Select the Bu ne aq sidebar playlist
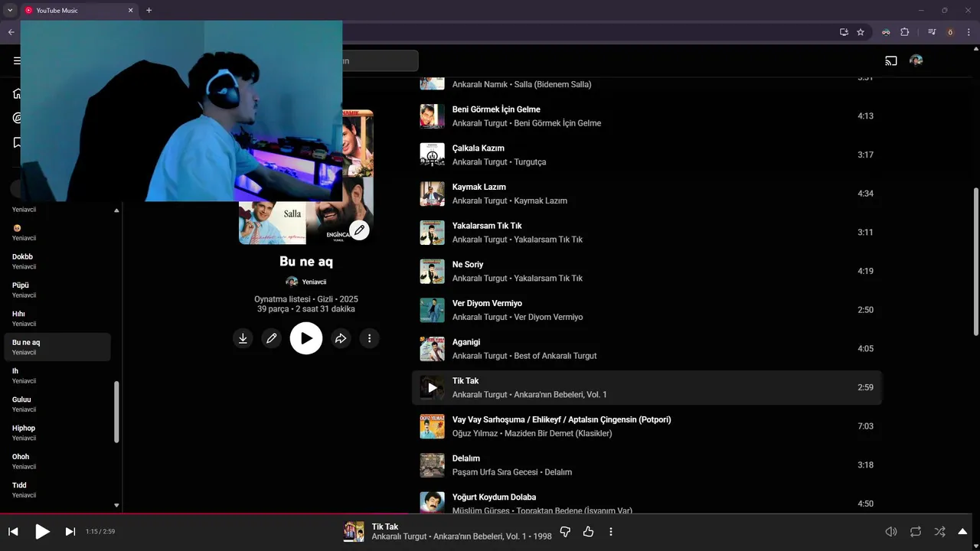 coord(57,347)
